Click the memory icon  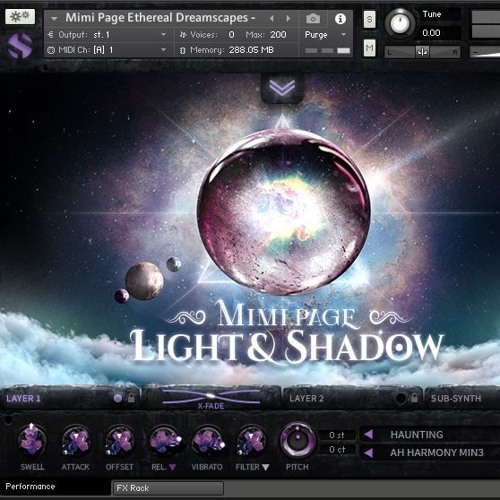point(182,50)
